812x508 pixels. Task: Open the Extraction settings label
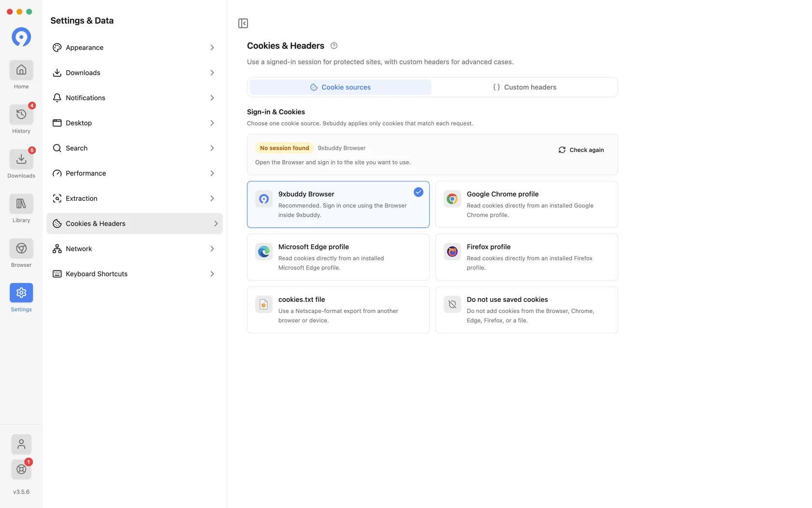[82, 198]
